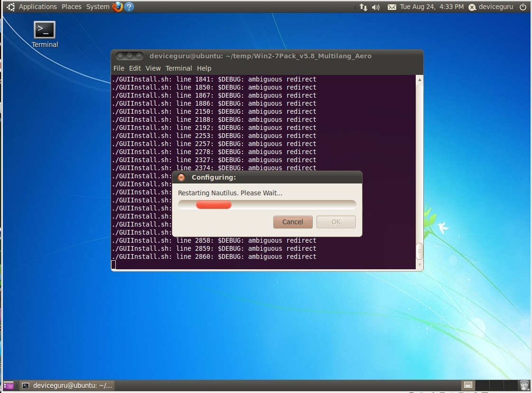Click the terminal scrollbar down arrow
The height and width of the screenshot is (393, 532).
tap(420, 265)
